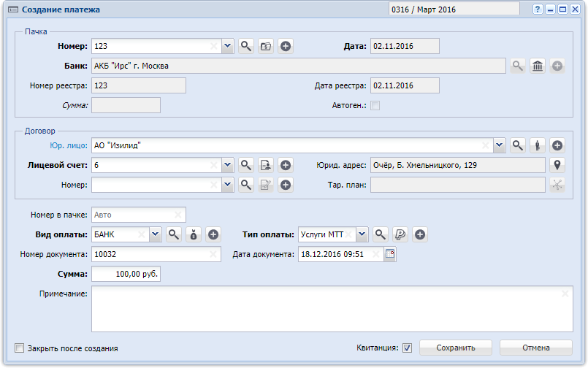Open calendar picker for Дата документа
Screen dimensions: 588x368
[x=390, y=254]
